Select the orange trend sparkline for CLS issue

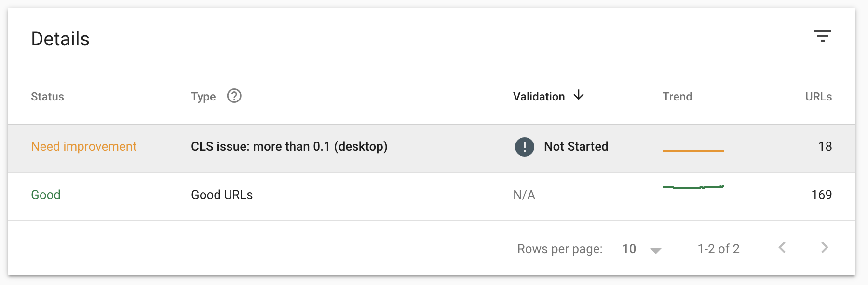click(693, 150)
